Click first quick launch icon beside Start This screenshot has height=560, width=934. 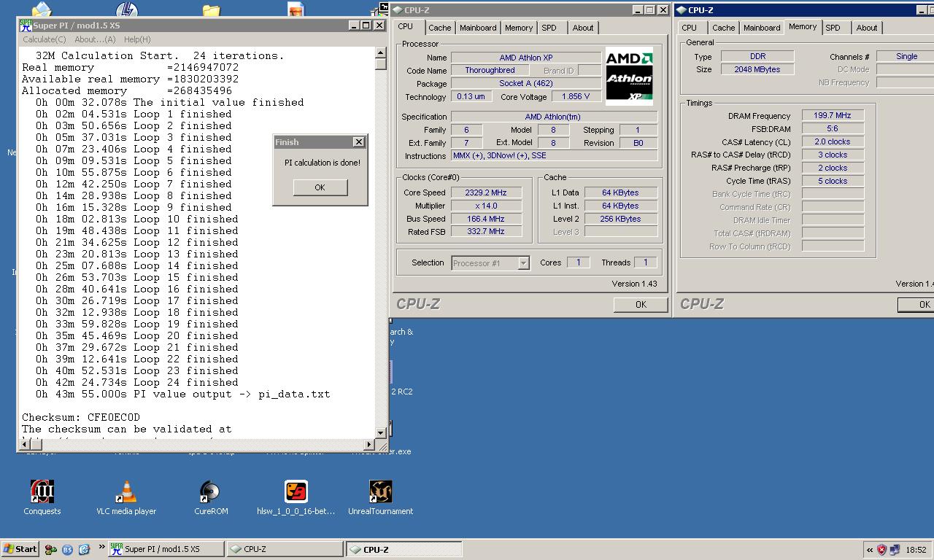click(x=50, y=549)
